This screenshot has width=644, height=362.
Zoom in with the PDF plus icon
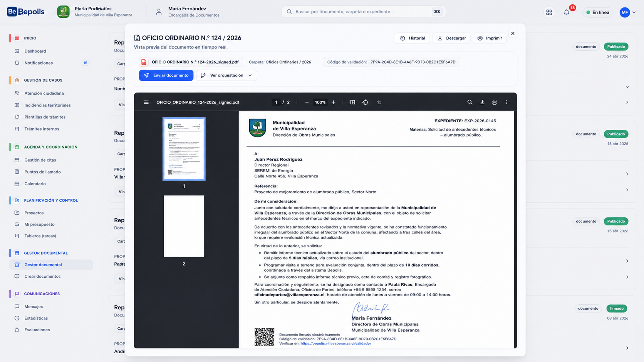pos(334,102)
